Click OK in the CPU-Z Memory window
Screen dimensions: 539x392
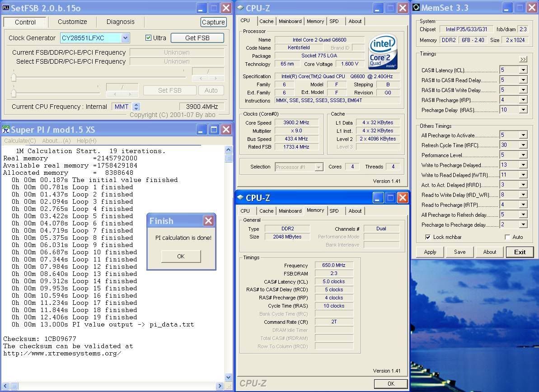[391, 384]
